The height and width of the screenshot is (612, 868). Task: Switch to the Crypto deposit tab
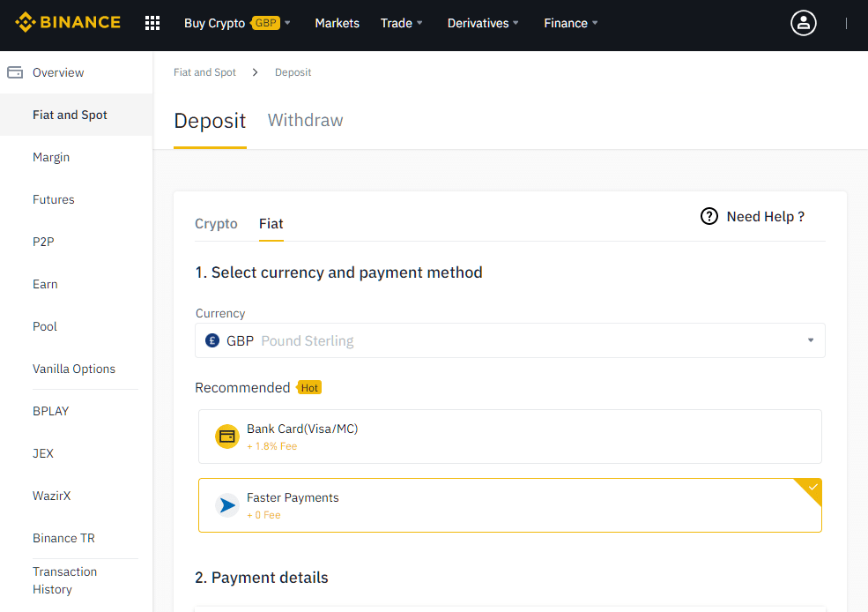coord(216,224)
